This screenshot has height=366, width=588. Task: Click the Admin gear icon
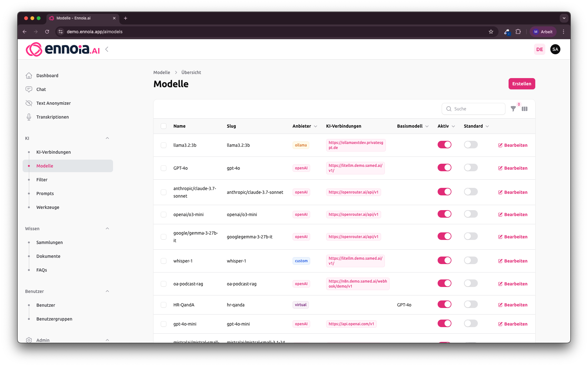(29, 340)
